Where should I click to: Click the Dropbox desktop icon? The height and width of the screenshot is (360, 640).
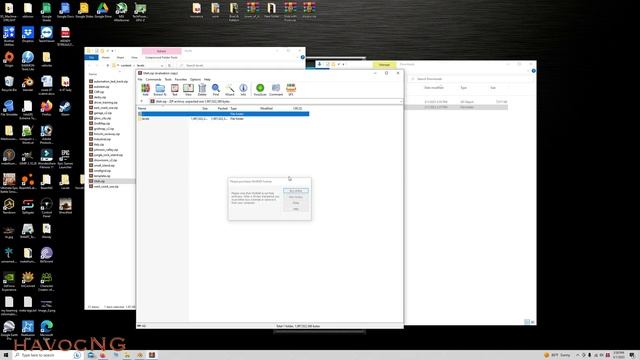28,35
